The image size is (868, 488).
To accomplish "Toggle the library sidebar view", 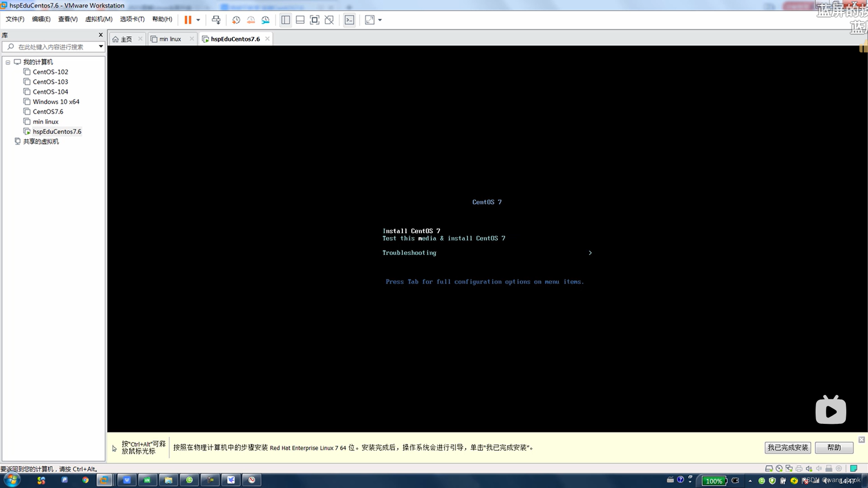I will point(285,20).
